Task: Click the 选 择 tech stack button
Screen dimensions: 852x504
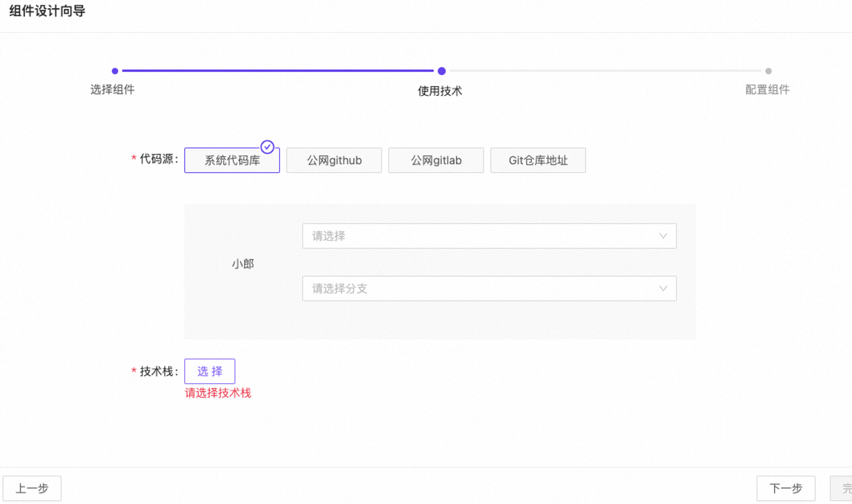Action: coord(210,371)
